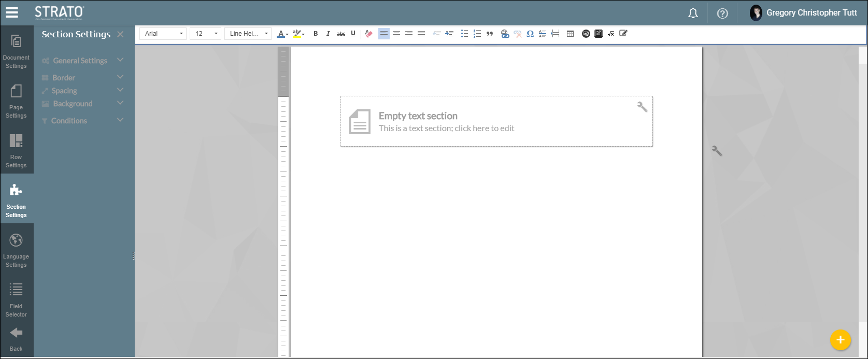Screen dimensions: 868x359
Task: Insert a bulleted list
Action: coord(464,34)
